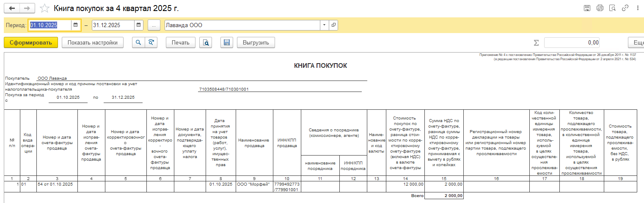Open the Лаванда ООО organization card
The height and width of the screenshot is (203, 644).
click(x=334, y=25)
